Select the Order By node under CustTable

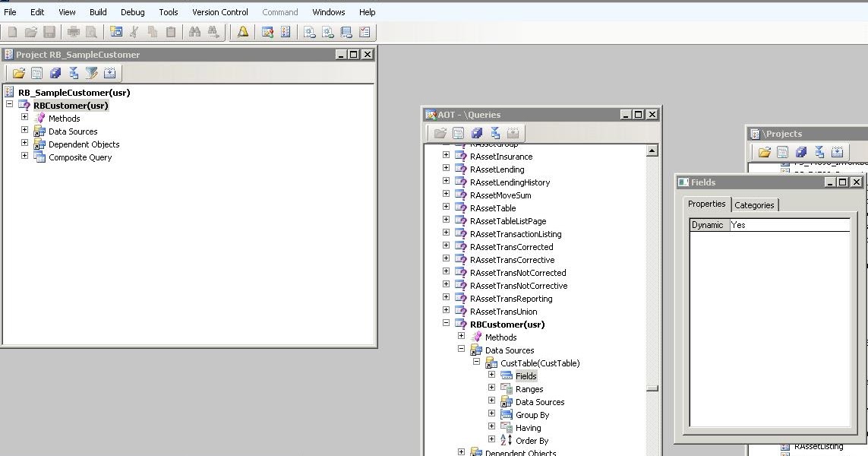pos(532,440)
